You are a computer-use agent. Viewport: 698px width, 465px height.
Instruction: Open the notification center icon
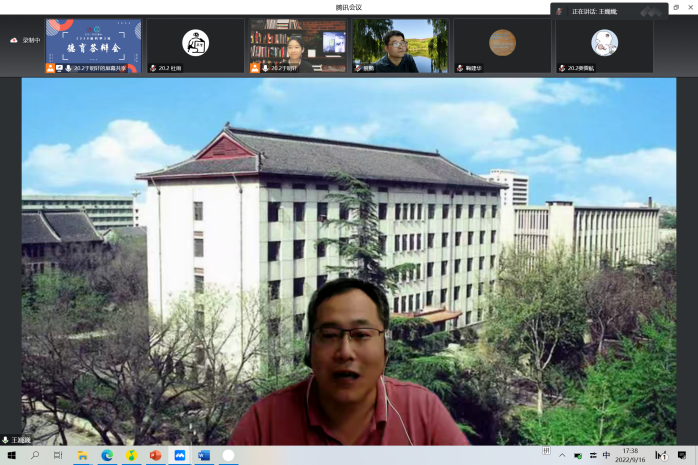click(682, 455)
